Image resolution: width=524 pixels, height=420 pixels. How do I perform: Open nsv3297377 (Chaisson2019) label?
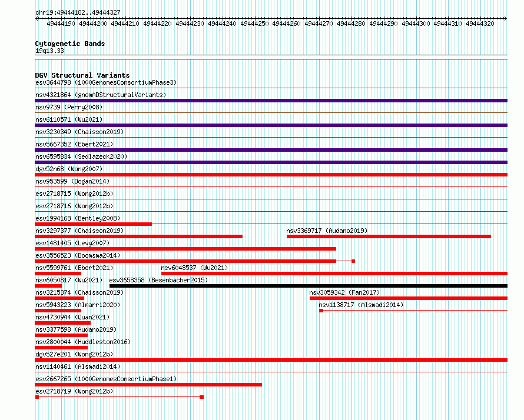coord(79,231)
